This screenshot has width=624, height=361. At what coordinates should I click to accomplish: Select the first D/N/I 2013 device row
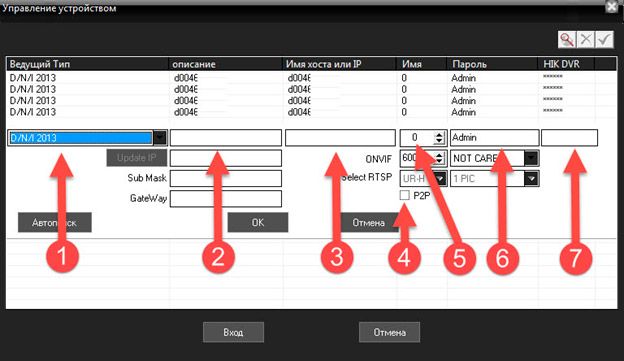click(312, 78)
